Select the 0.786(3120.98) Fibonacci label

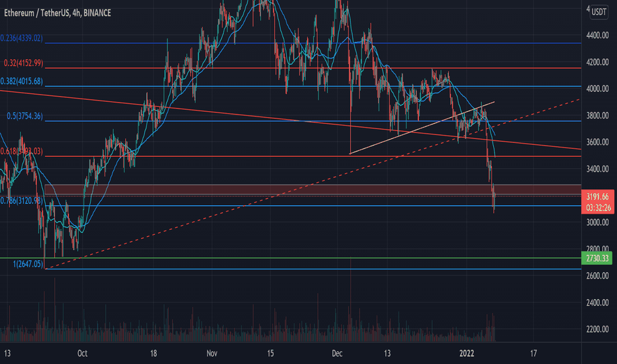[21, 201]
